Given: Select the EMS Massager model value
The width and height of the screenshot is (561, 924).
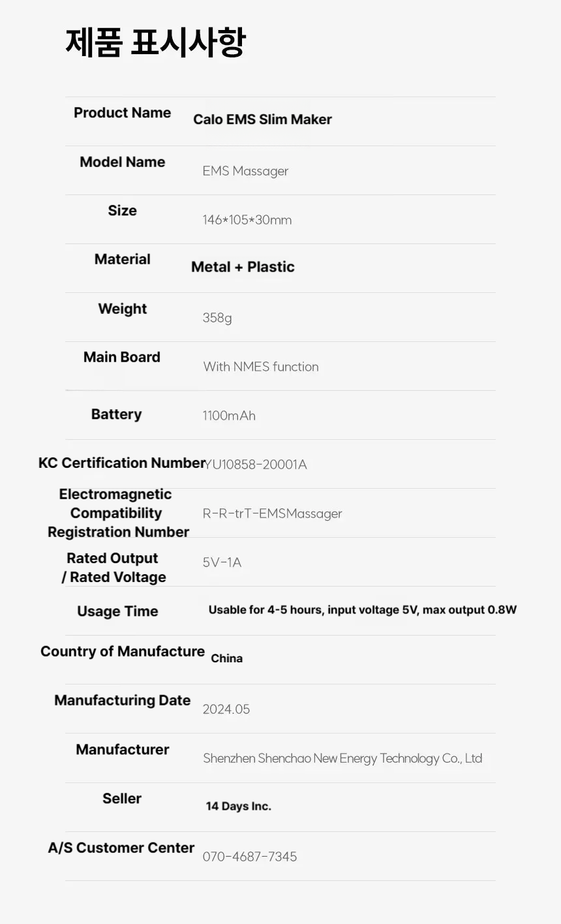Looking at the screenshot, I should 245,171.
